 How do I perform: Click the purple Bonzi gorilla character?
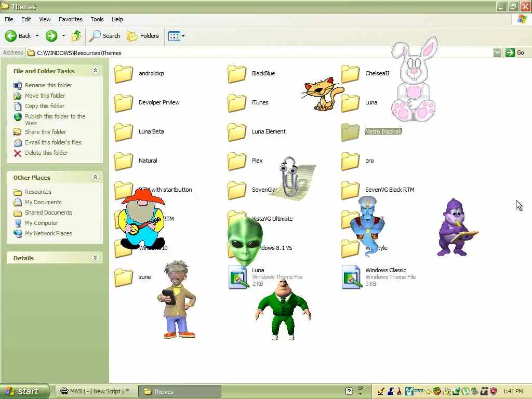coord(456,227)
